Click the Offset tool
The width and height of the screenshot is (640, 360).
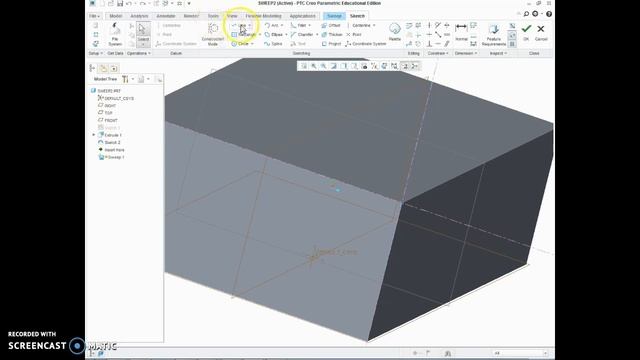pos(331,25)
